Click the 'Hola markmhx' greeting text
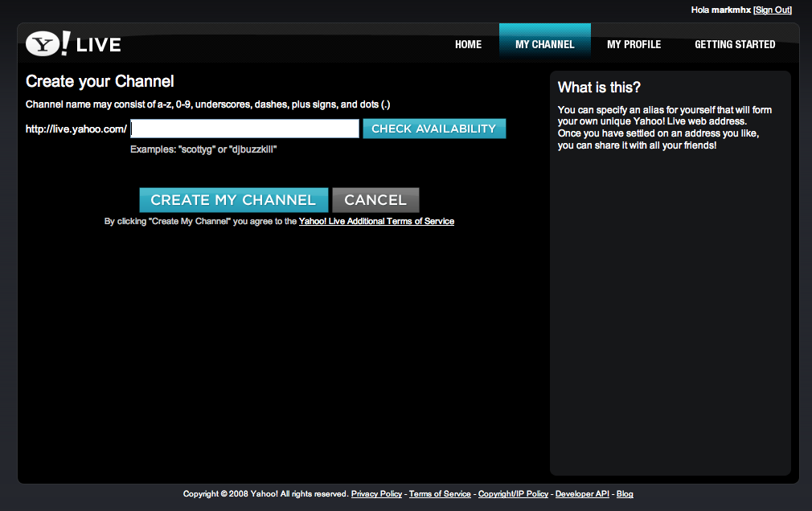The height and width of the screenshot is (511, 812). [721, 10]
